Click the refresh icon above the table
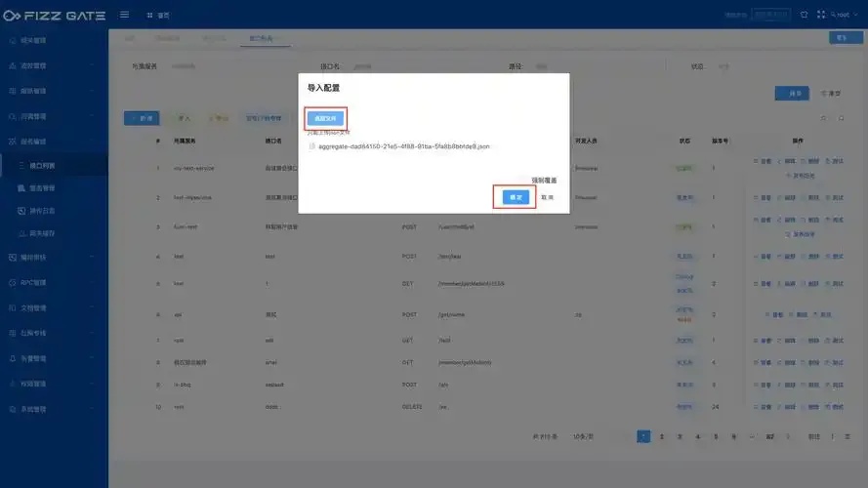 click(824, 118)
